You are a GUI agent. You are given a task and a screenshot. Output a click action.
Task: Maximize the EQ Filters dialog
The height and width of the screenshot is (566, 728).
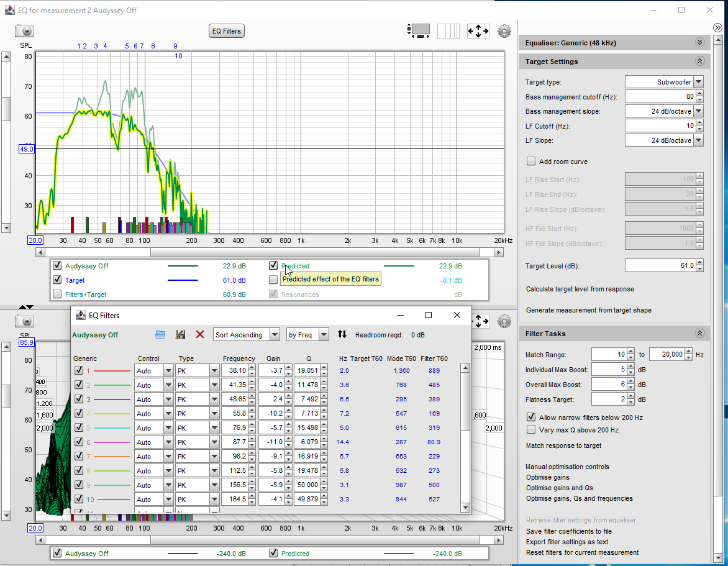(x=429, y=315)
